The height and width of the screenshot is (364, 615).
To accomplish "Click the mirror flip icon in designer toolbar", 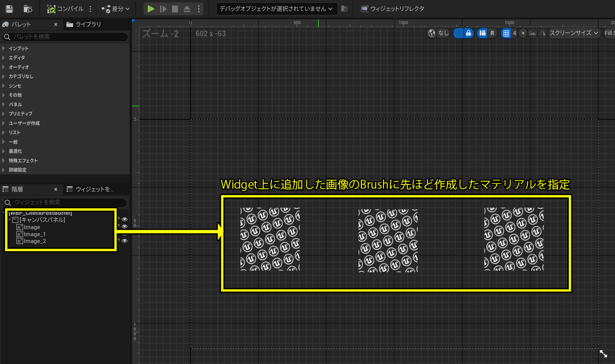I will [x=542, y=33].
